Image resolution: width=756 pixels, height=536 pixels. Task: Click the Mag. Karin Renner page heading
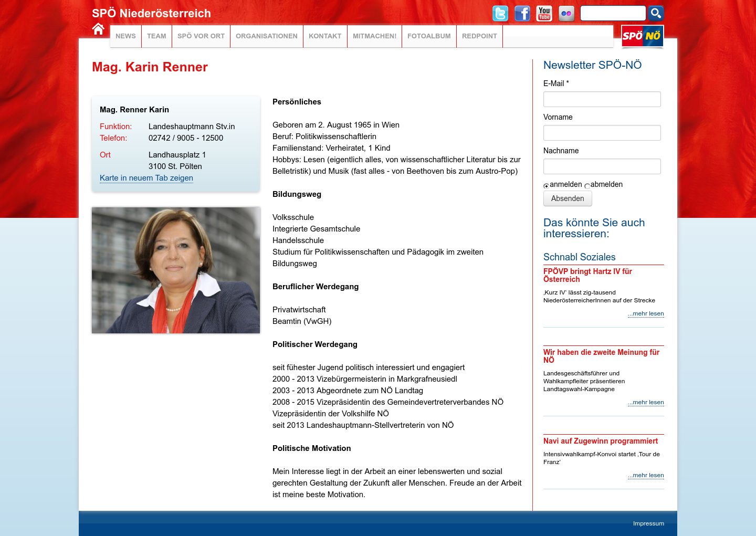tap(150, 67)
